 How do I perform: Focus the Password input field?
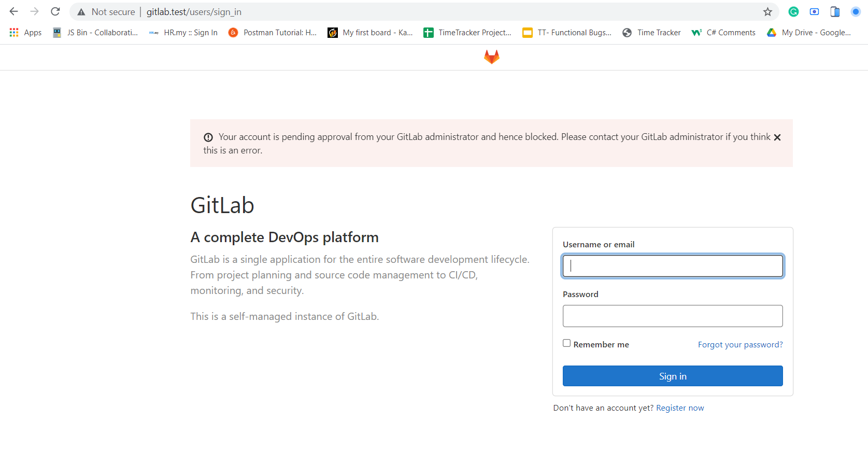point(672,316)
